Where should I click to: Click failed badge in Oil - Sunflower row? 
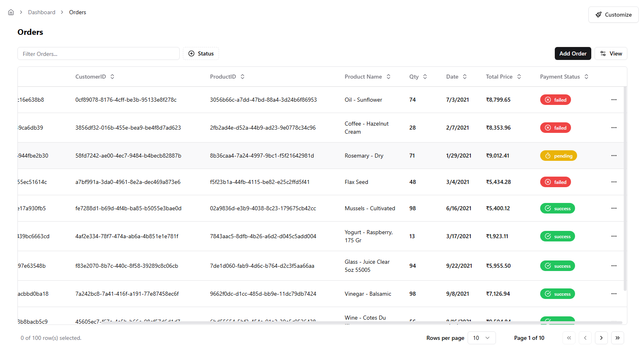tap(555, 100)
